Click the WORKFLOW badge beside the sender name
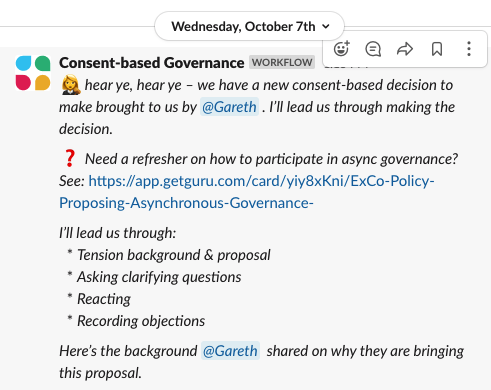491x390 pixels. (282, 62)
